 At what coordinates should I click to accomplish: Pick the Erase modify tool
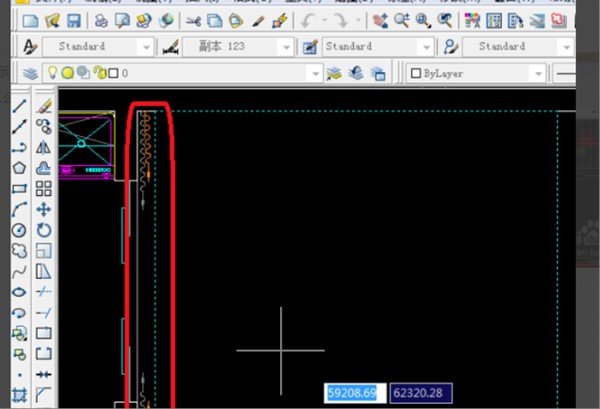click(44, 105)
